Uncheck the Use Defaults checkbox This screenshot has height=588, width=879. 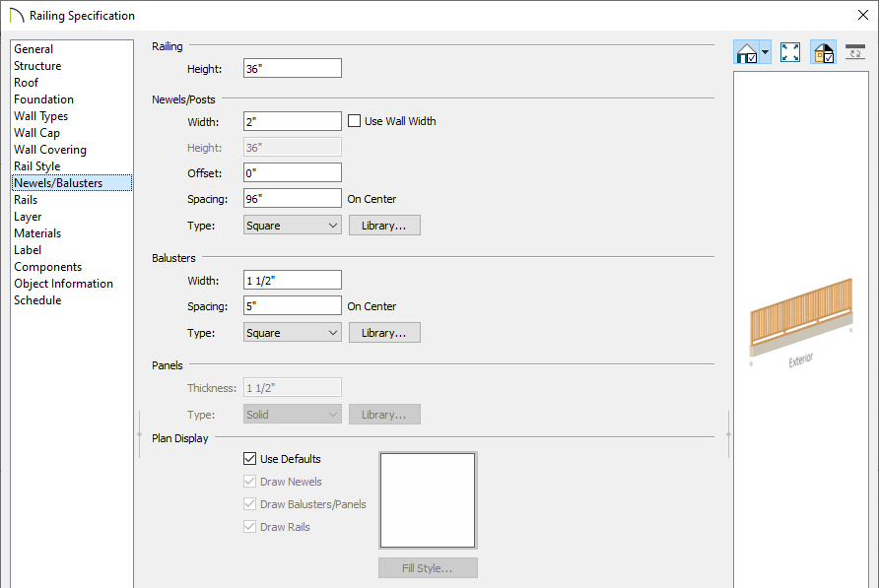[x=250, y=459]
